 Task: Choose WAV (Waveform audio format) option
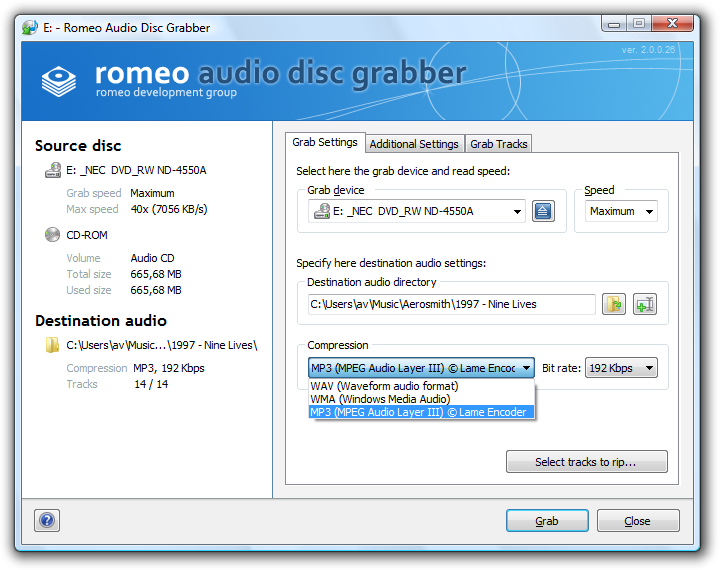click(421, 386)
